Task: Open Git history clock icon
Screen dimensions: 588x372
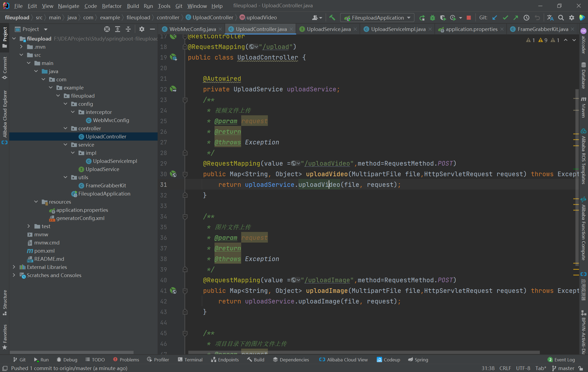Action: click(x=526, y=18)
